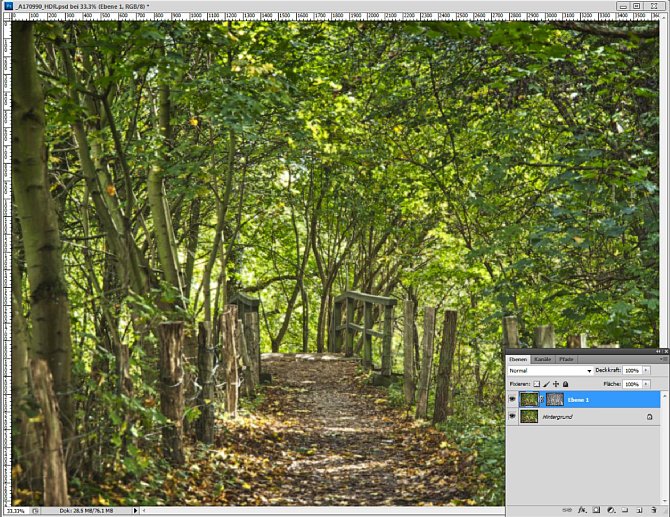Select Hintergrund layer thumbnail
This screenshot has height=517, width=670.
(529, 416)
